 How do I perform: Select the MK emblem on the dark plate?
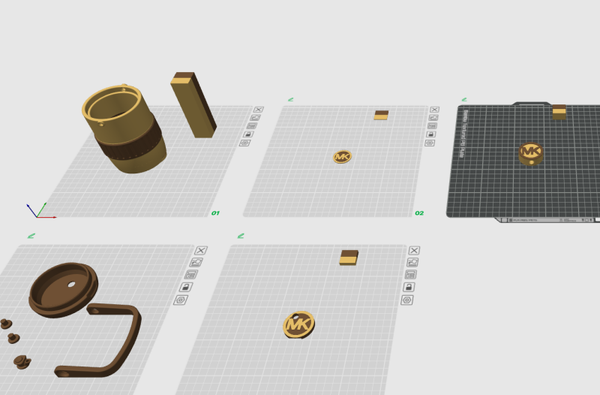pos(531,153)
